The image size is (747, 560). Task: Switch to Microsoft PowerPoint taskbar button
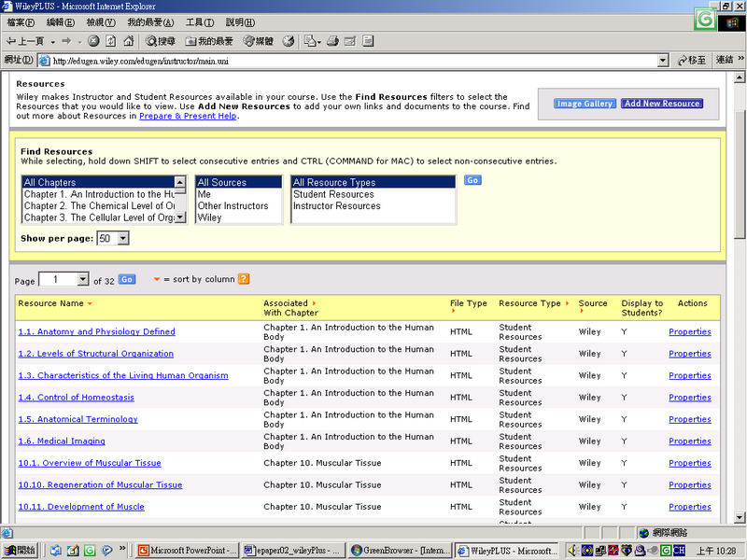[187, 551]
